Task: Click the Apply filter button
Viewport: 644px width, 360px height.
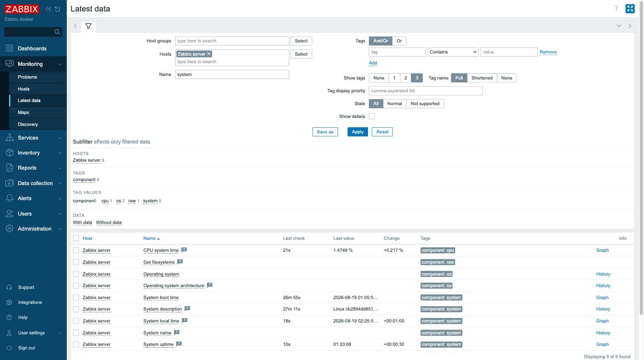Action: click(357, 132)
